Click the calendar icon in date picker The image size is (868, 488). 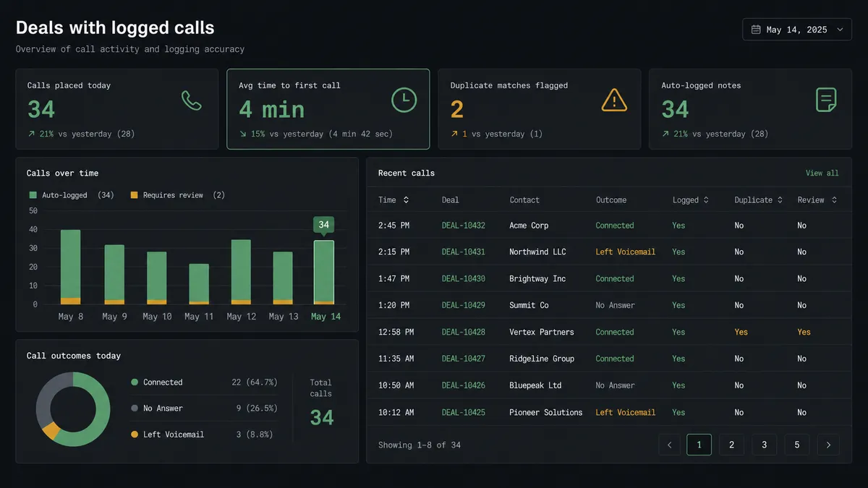tap(756, 30)
